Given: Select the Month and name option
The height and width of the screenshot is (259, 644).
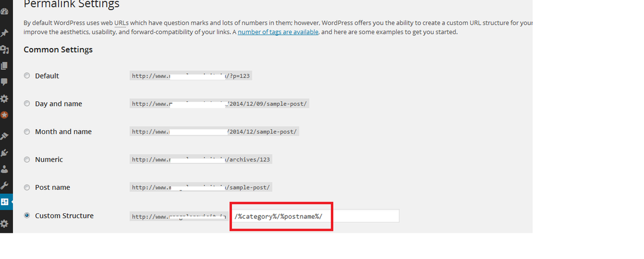Looking at the screenshot, I should click(x=27, y=132).
